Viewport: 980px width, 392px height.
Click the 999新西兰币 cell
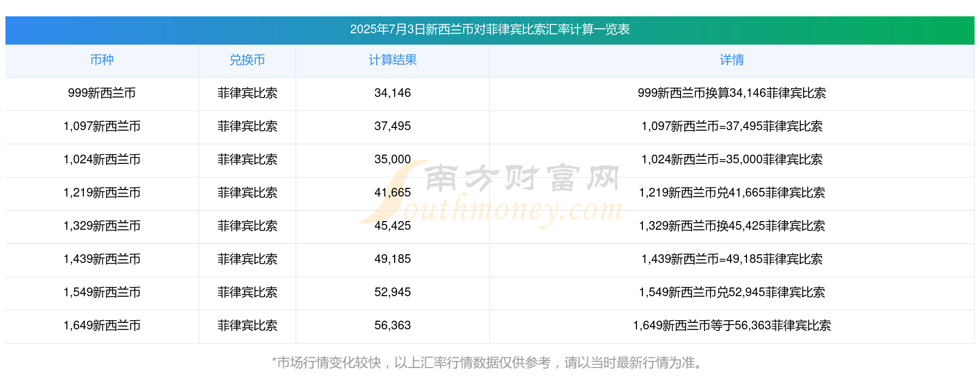[102, 93]
